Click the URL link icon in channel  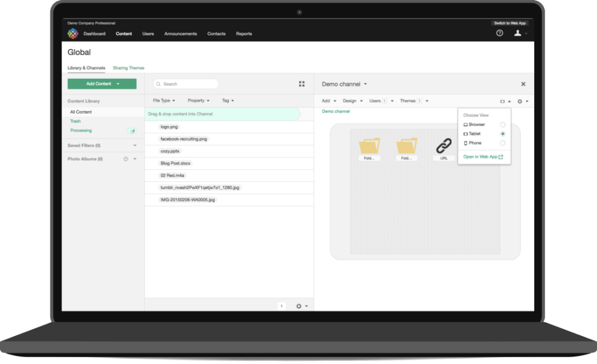coord(443,146)
